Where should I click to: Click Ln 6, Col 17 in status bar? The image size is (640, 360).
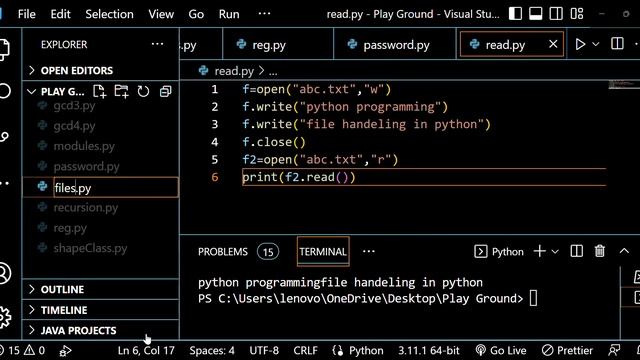click(x=146, y=351)
